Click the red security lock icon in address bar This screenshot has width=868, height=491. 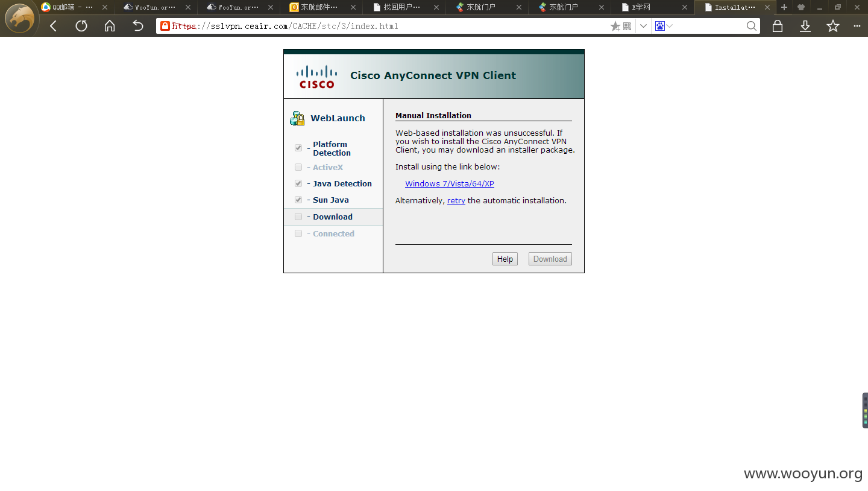point(165,26)
